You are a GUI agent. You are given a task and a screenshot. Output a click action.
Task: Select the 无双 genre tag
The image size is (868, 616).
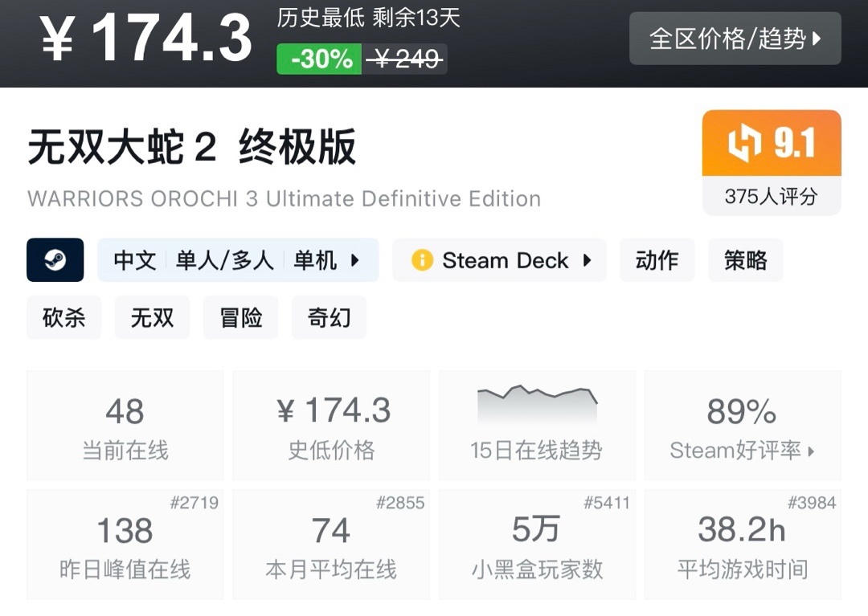click(x=152, y=318)
